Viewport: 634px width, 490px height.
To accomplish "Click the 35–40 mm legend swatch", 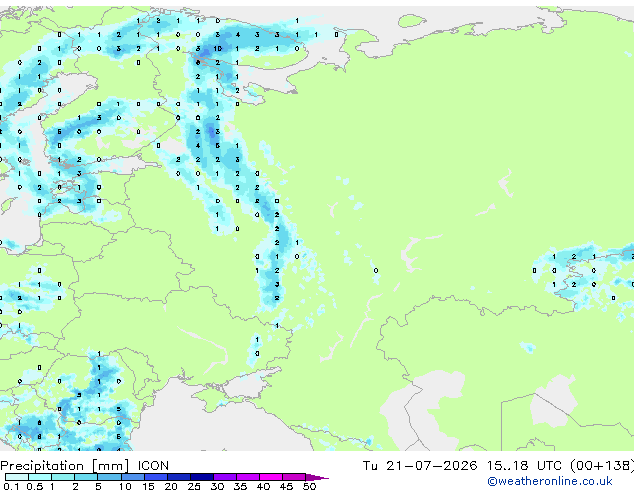I will pyautogui.click(x=248, y=477).
